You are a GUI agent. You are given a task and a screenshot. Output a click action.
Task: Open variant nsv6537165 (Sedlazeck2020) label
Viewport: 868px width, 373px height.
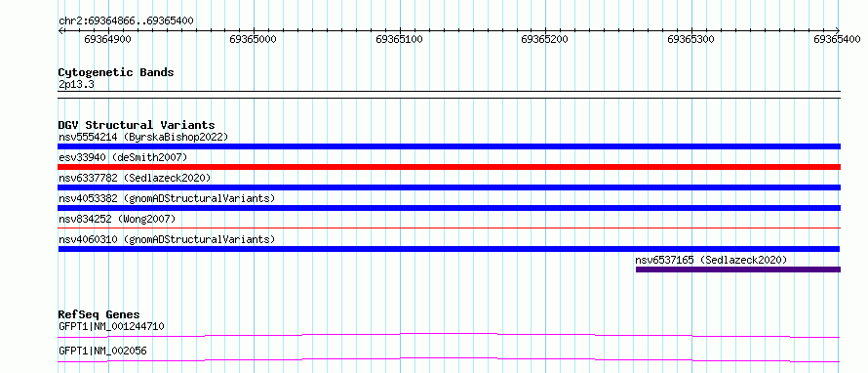[711, 260]
